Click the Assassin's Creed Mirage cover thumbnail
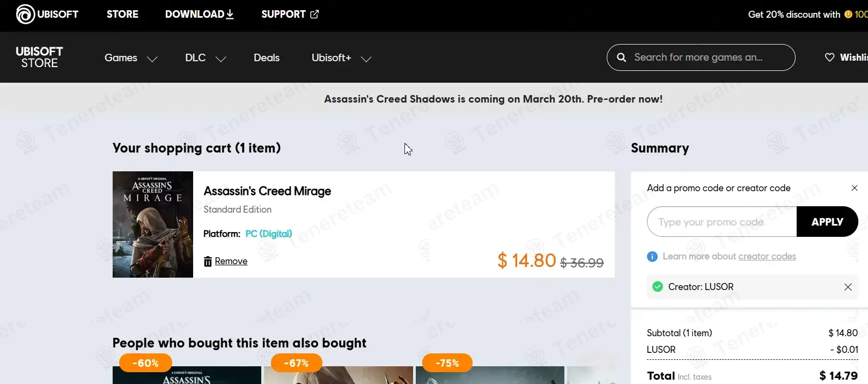This screenshot has height=384, width=868. (x=153, y=224)
